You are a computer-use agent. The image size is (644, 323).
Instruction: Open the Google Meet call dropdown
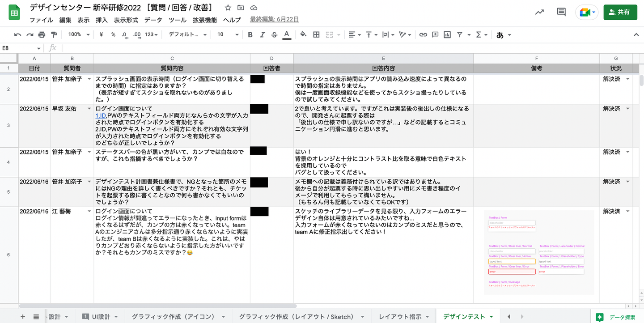click(x=587, y=12)
